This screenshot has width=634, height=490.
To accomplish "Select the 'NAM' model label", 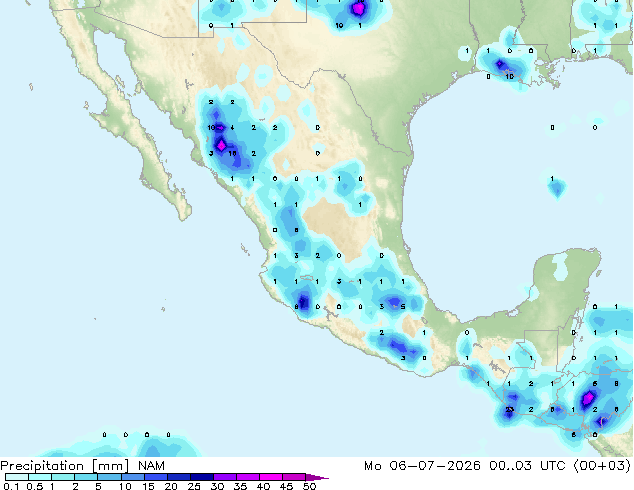I will [151, 465].
